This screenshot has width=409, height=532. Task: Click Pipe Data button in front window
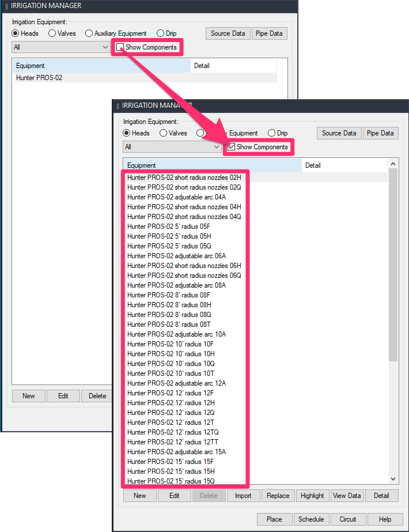pyautogui.click(x=381, y=133)
